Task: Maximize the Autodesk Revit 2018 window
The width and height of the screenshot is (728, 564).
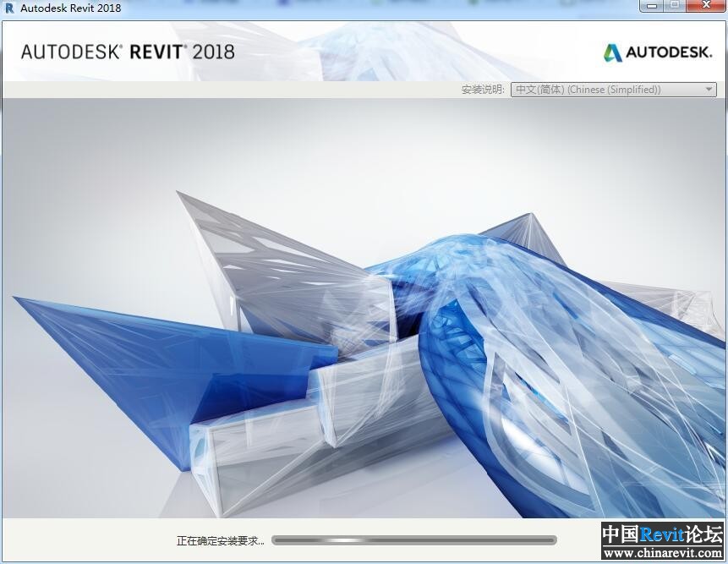Action: click(676, 6)
